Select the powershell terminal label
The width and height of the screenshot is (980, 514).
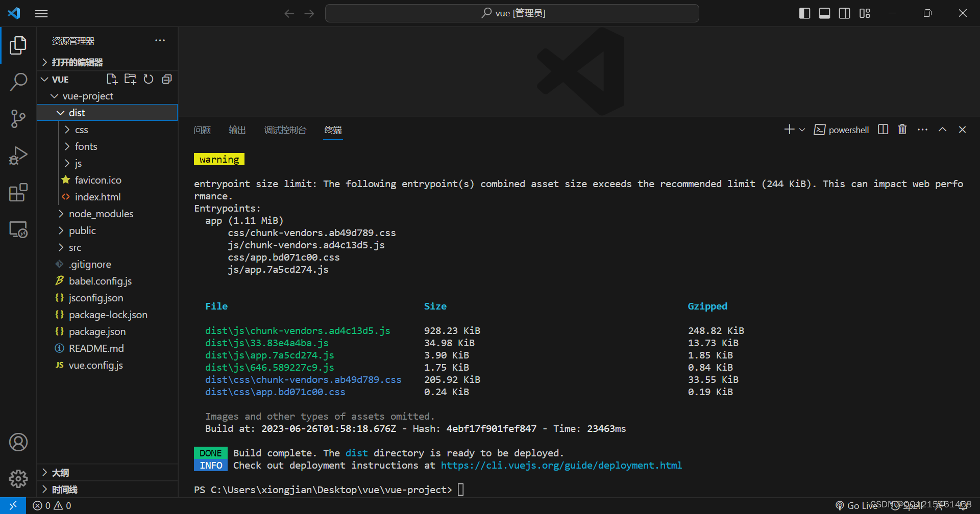pyautogui.click(x=842, y=130)
